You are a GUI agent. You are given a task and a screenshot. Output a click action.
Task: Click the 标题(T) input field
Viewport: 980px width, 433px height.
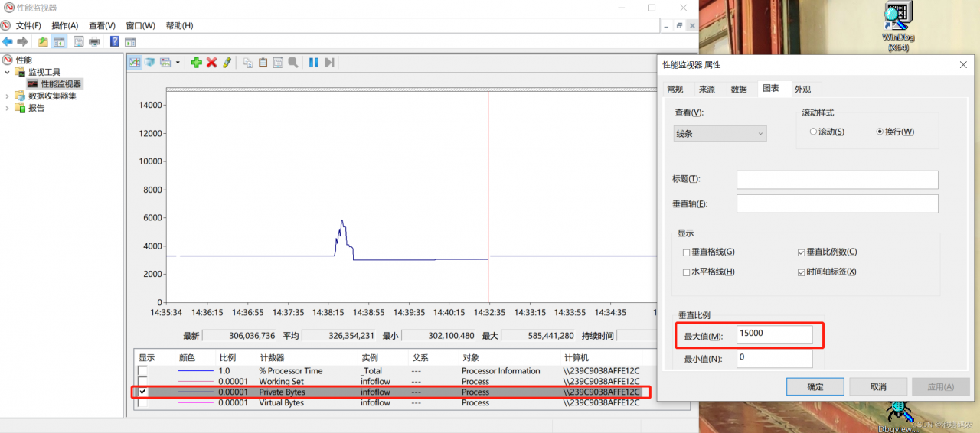pos(838,179)
